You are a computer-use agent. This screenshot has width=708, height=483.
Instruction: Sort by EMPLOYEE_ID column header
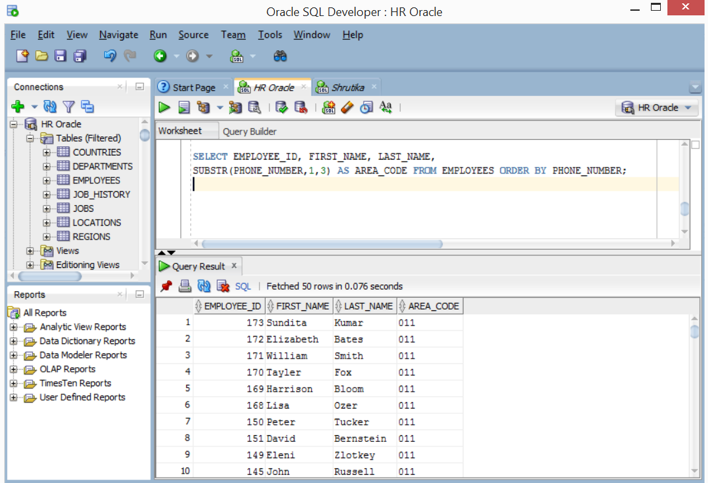click(x=229, y=306)
